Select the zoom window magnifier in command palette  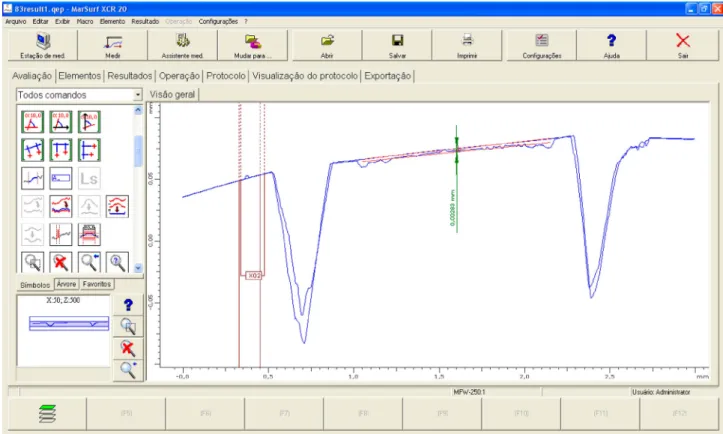click(33, 262)
